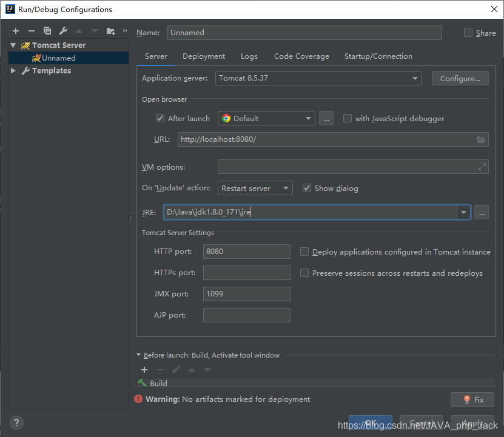This screenshot has height=437, width=504.
Task: Click the Build hammer icon
Action: tap(142, 382)
